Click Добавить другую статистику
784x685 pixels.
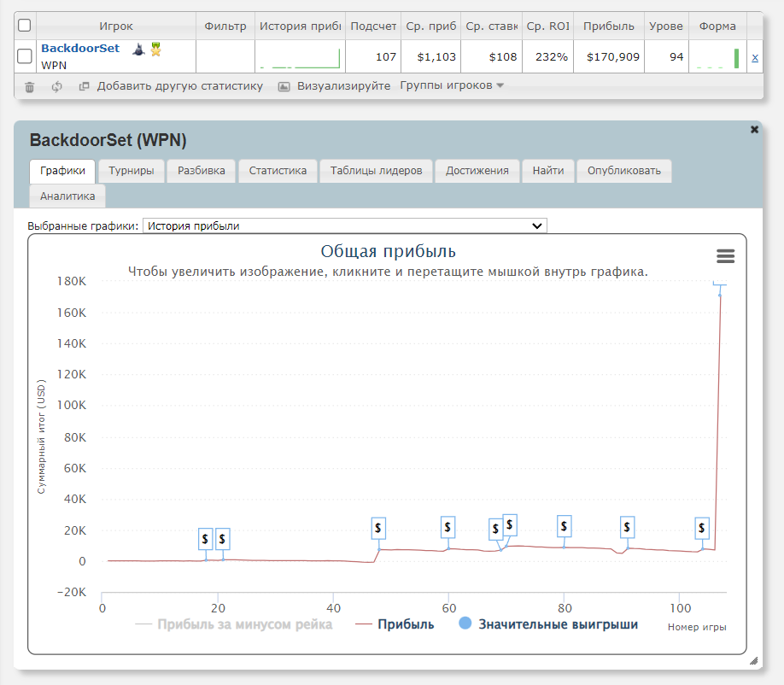[x=171, y=86]
